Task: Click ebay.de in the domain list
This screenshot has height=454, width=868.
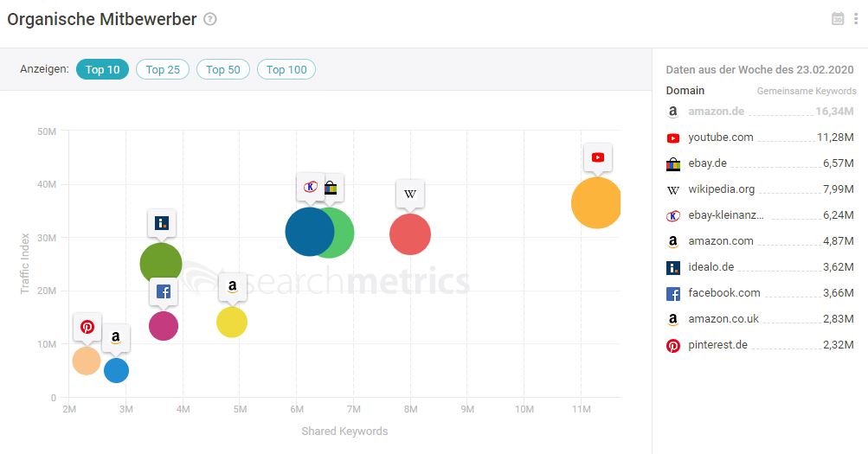Action: pos(707,163)
